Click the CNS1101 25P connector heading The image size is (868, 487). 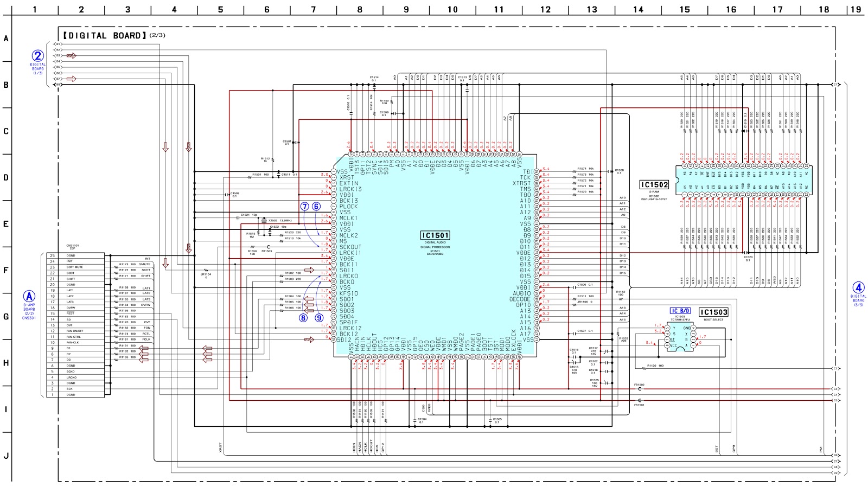pos(72,247)
